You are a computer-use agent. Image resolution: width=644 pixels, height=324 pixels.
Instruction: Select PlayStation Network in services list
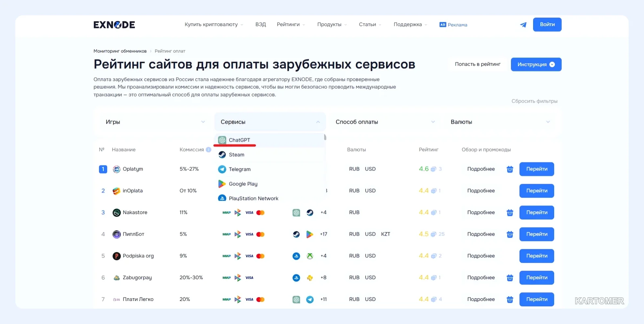pyautogui.click(x=270, y=198)
